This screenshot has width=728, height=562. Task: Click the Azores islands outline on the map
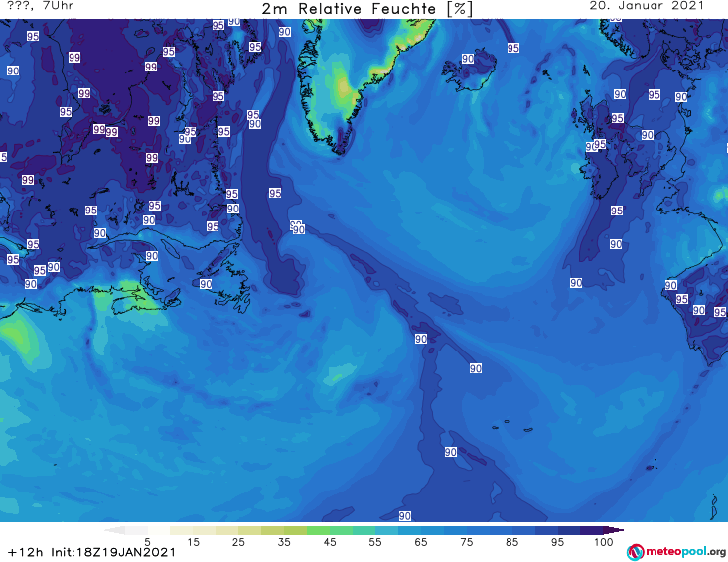point(513,426)
